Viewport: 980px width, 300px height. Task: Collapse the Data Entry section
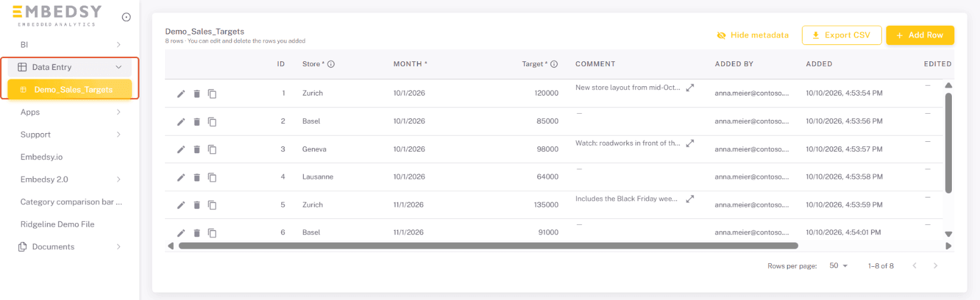pos(70,67)
